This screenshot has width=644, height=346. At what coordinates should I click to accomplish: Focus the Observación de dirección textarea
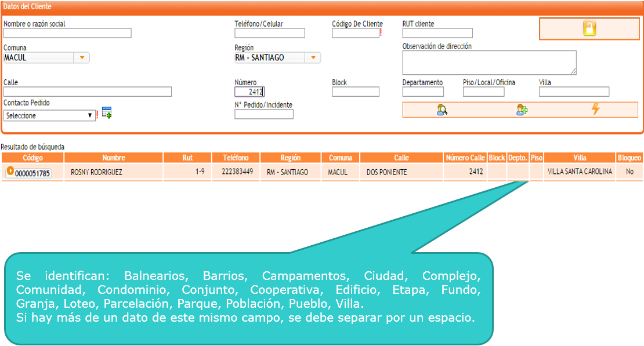[x=490, y=63]
